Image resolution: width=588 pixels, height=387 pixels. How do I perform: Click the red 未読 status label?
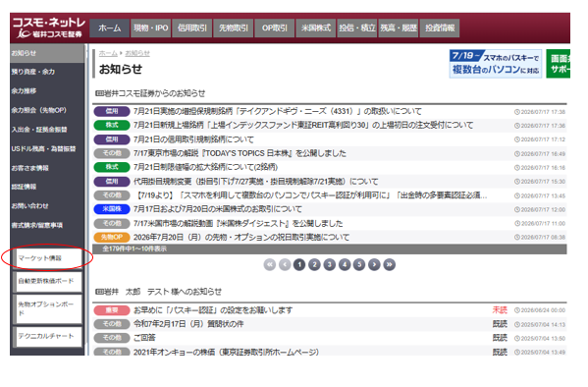[500, 310]
